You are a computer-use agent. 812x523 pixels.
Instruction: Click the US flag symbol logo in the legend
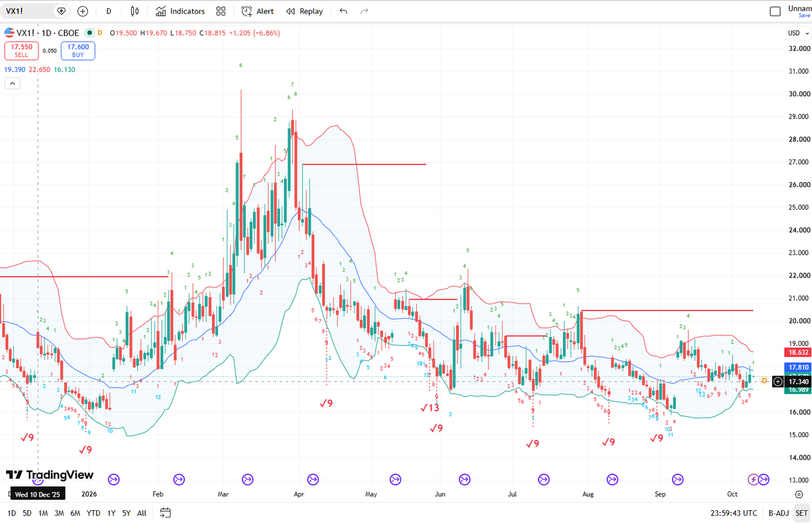pyautogui.click(x=9, y=32)
